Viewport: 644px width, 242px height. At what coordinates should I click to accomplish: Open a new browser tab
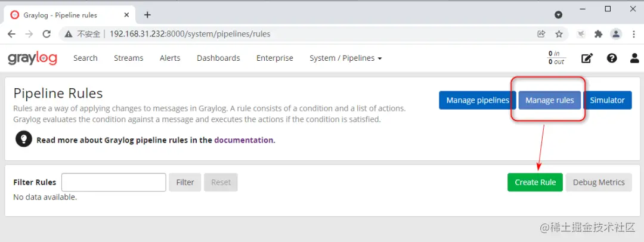(x=147, y=15)
